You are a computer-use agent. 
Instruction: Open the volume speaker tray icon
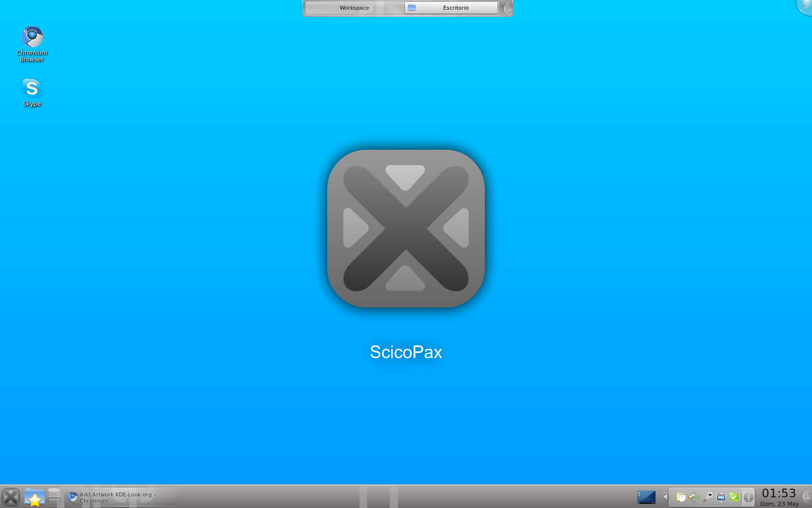(x=694, y=497)
